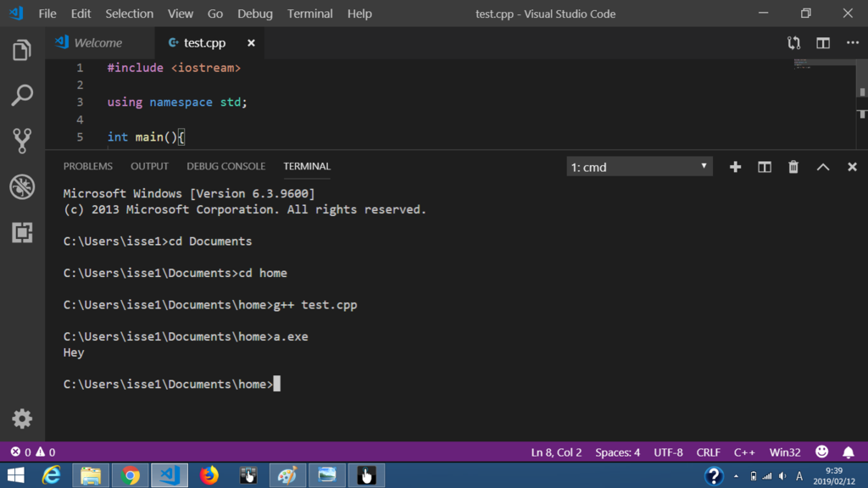Click CRLF end of line selector
Screen dimensions: 868x488
(x=708, y=452)
